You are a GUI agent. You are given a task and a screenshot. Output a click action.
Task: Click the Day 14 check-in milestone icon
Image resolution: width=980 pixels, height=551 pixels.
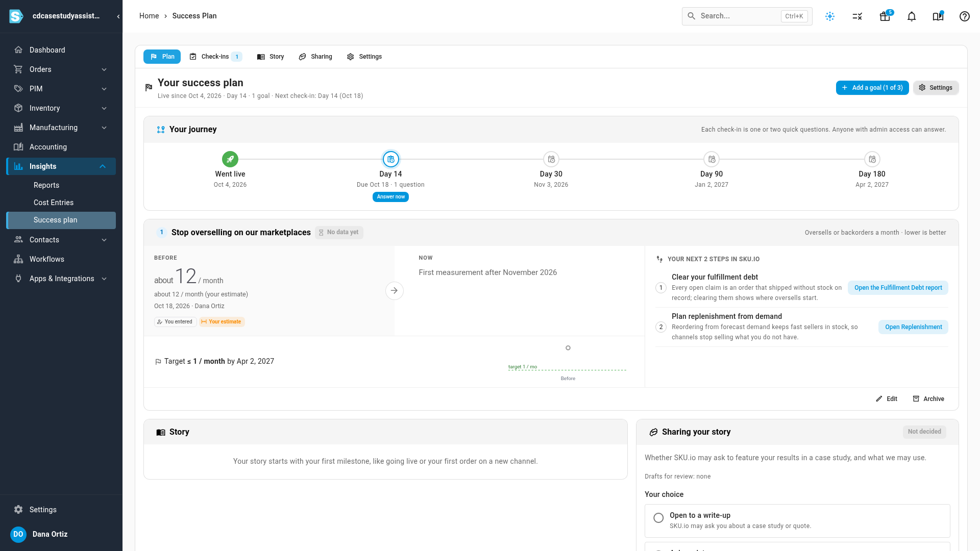pyautogui.click(x=391, y=159)
